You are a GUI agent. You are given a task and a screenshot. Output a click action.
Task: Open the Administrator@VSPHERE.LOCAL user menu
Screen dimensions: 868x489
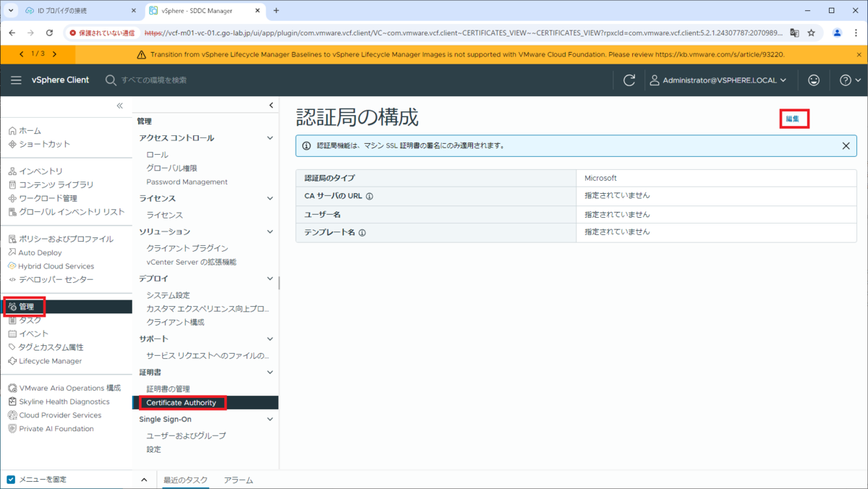coord(718,80)
